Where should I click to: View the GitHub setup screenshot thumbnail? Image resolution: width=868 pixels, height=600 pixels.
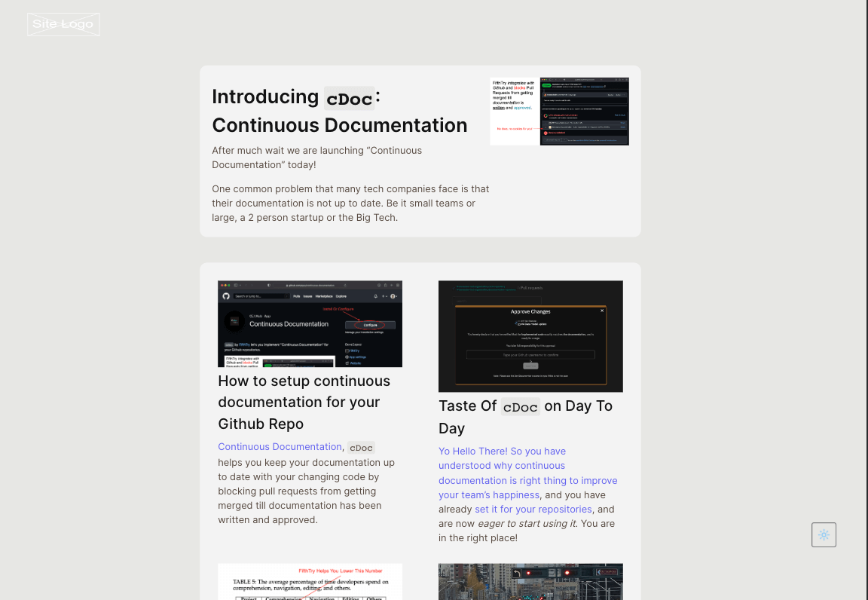tap(310, 323)
